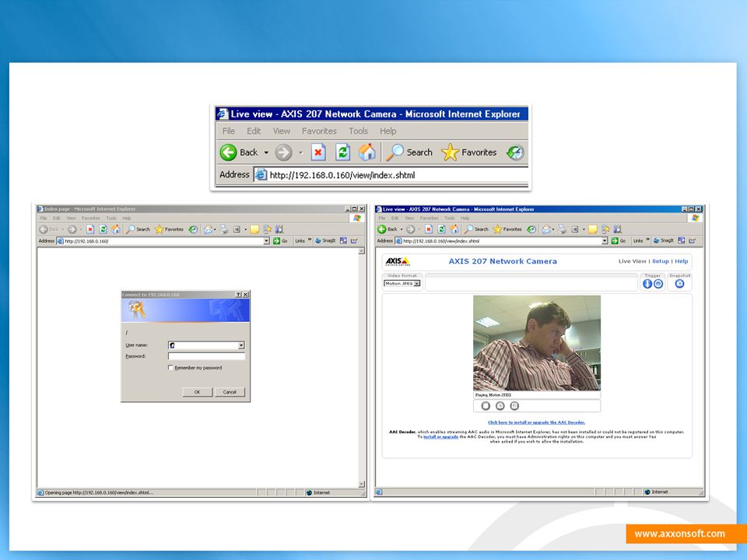
Task: Open Back arrow dropdown in Live view window
Action: [402, 229]
